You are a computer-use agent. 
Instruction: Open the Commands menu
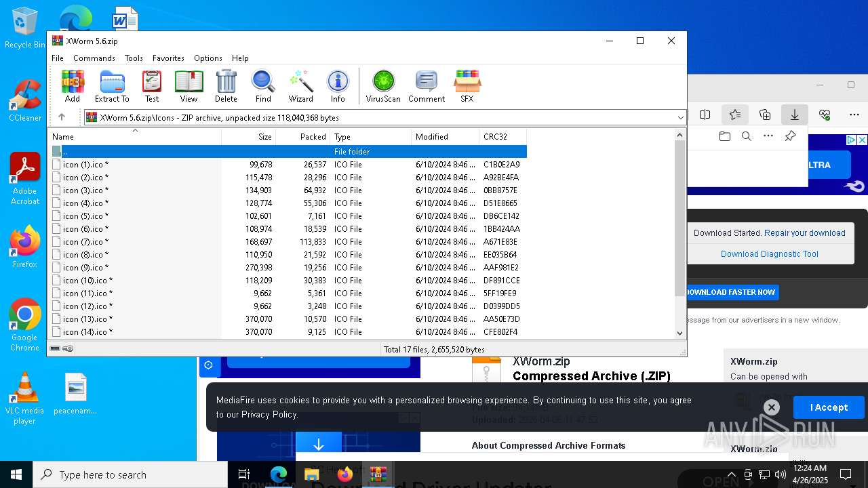[94, 58]
